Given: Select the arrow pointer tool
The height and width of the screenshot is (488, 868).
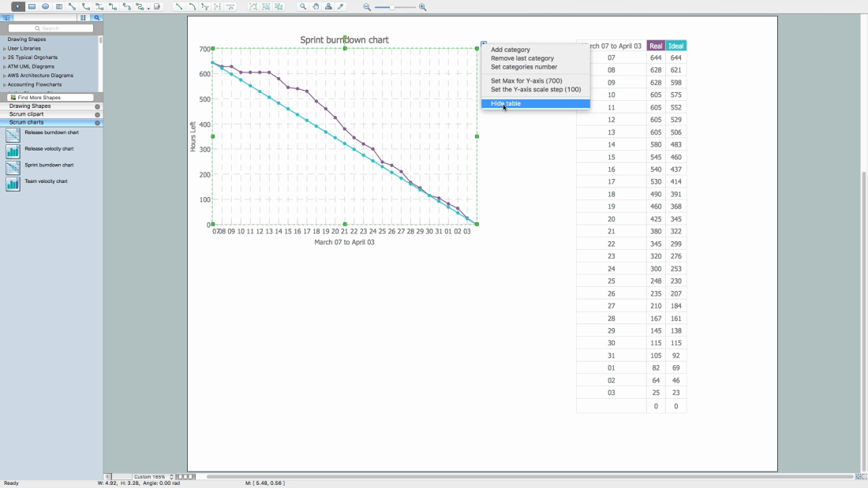Looking at the screenshot, I should (x=18, y=6).
